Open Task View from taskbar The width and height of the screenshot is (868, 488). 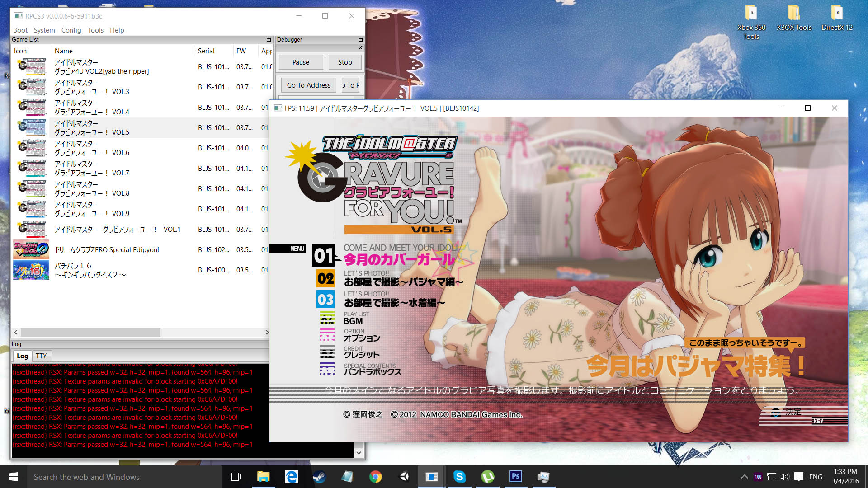[x=235, y=477]
